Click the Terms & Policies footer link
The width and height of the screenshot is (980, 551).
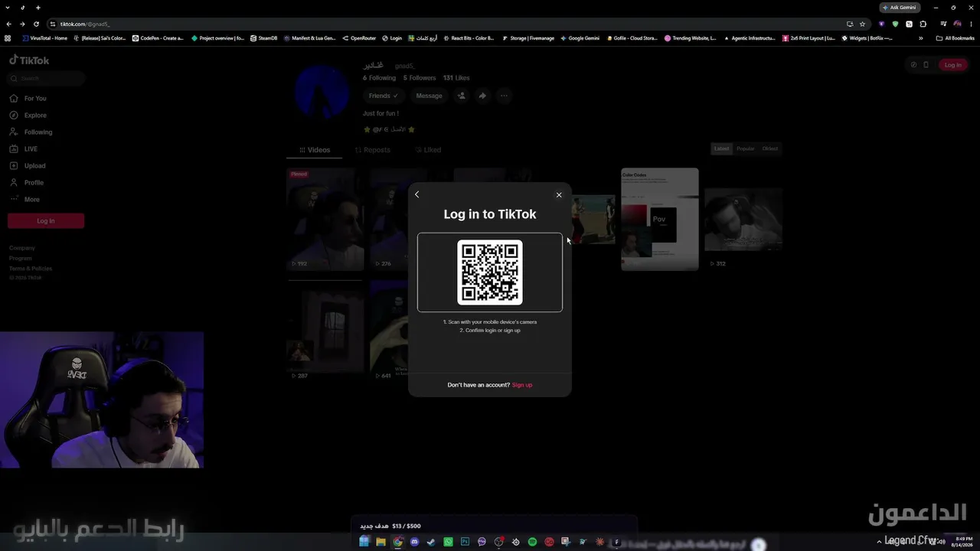pos(31,269)
